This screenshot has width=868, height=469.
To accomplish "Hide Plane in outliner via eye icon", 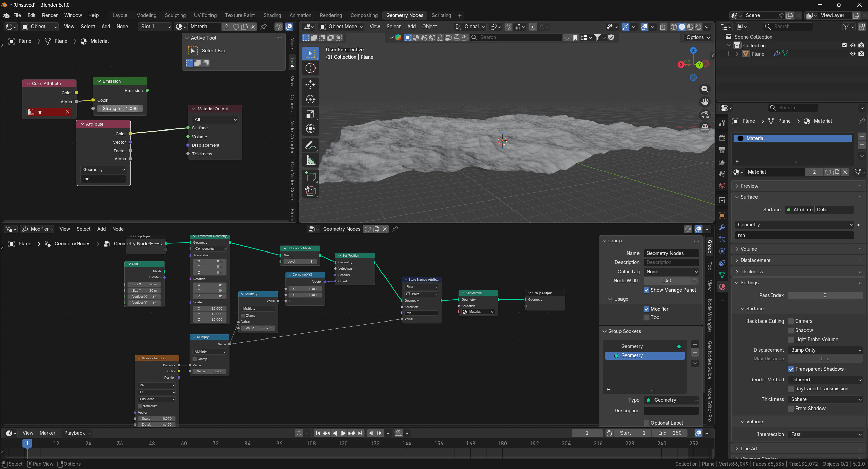I will click(x=852, y=54).
